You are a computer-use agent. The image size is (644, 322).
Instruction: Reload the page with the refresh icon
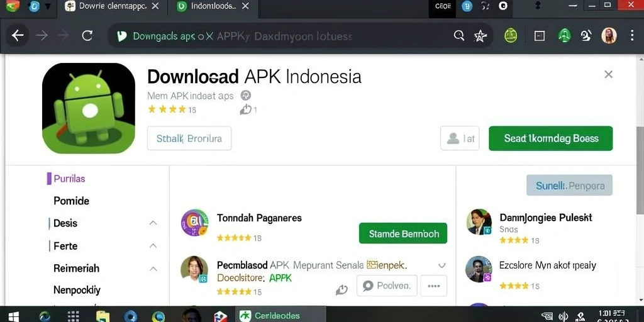[87, 36]
